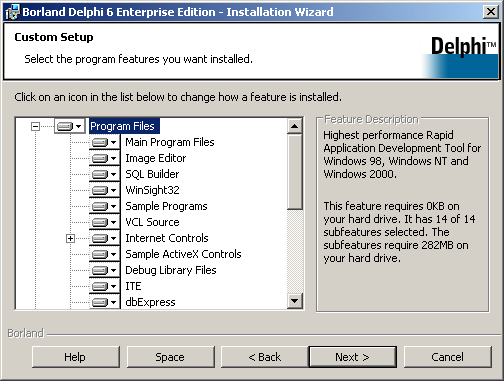Viewport: 504px width, 381px height.
Task: Open the dbExpress drive icon dropdown
Action: (104, 302)
